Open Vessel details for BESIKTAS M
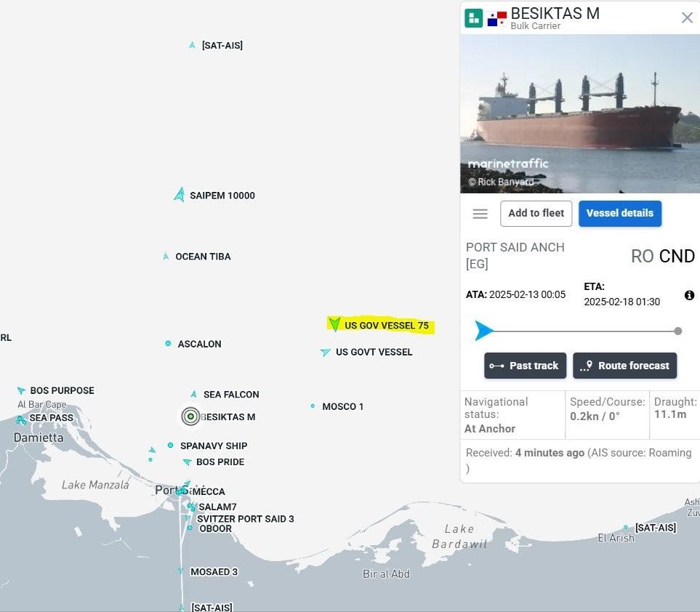Image resolution: width=700 pixels, height=612 pixels. (x=619, y=214)
